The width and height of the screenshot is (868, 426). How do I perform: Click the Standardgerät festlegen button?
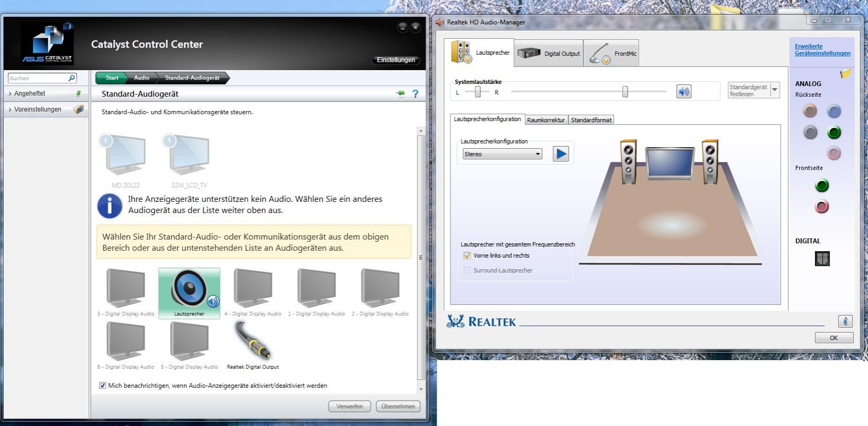(749, 90)
